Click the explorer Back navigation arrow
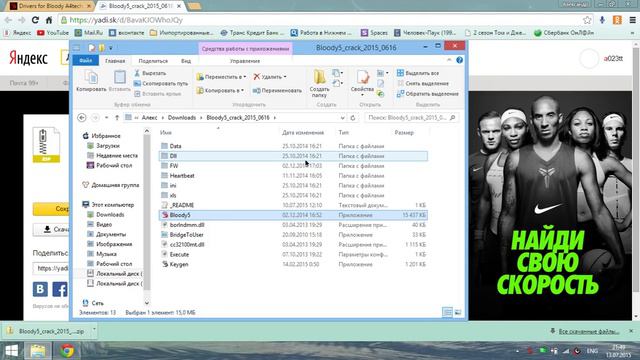 tap(82, 118)
